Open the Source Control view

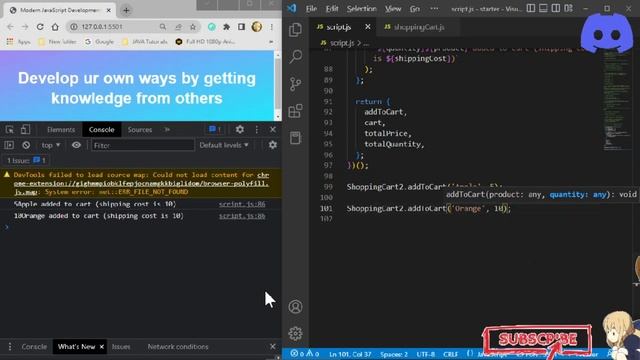point(296,84)
